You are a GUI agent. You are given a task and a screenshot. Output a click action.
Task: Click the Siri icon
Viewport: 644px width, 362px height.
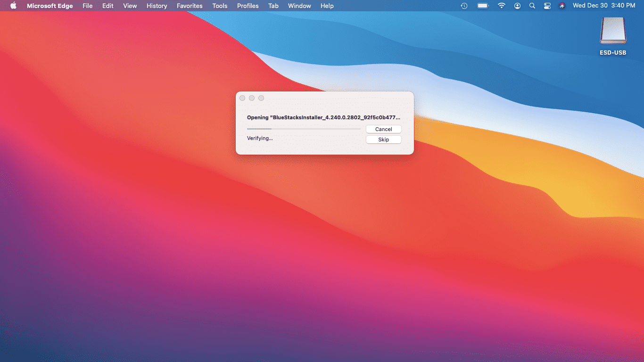[x=562, y=6]
